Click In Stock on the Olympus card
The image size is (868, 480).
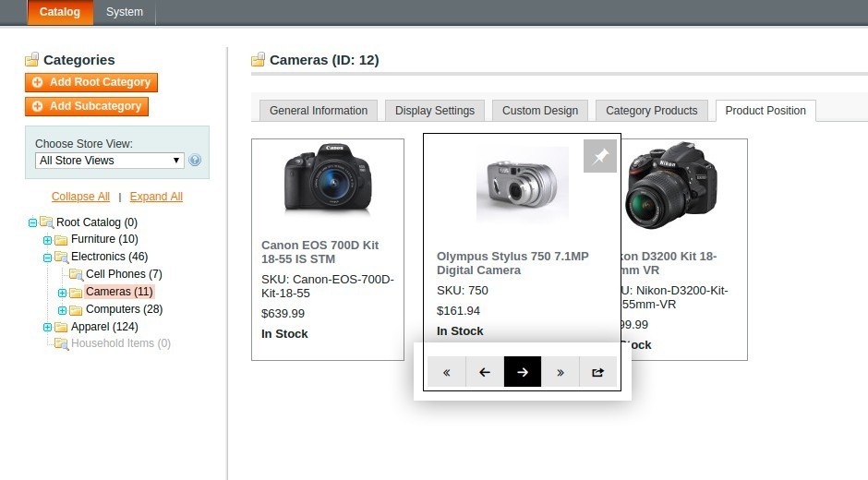[x=460, y=331]
